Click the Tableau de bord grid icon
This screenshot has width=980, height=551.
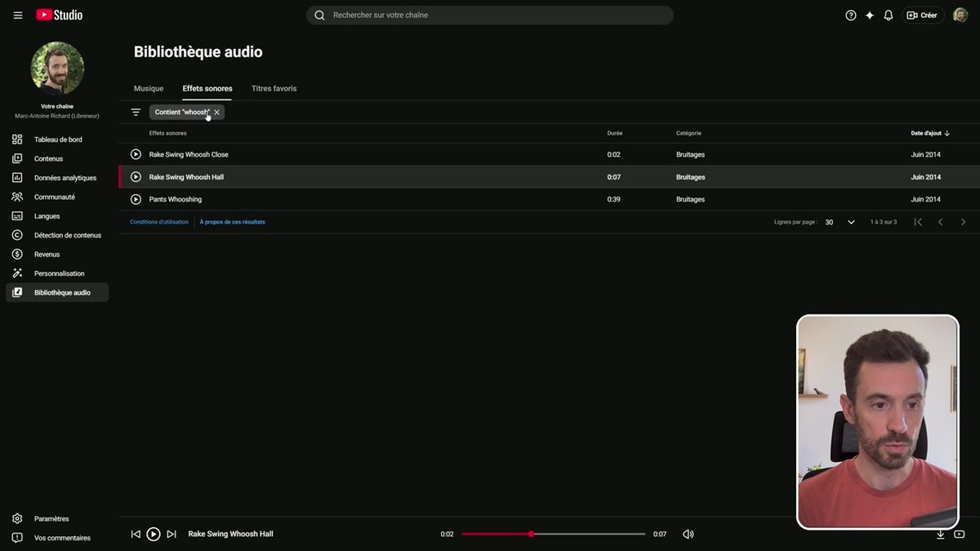tap(17, 140)
